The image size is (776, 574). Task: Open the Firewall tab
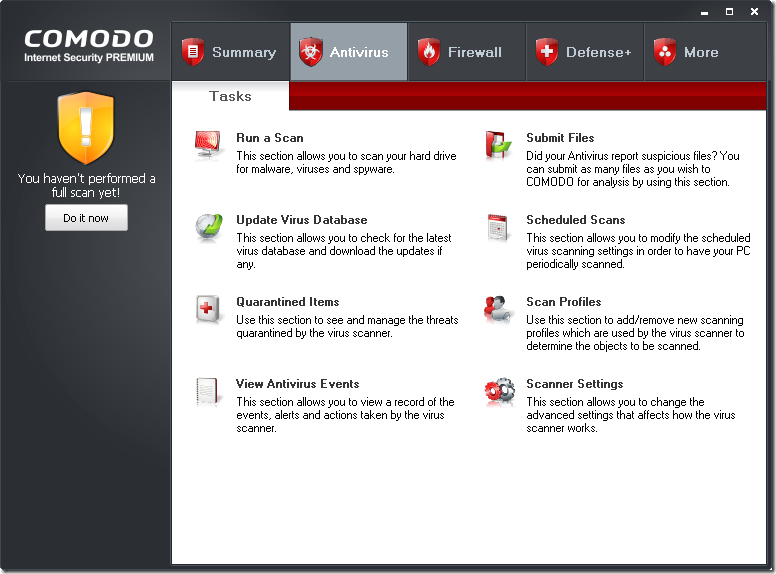pyautogui.click(x=467, y=51)
